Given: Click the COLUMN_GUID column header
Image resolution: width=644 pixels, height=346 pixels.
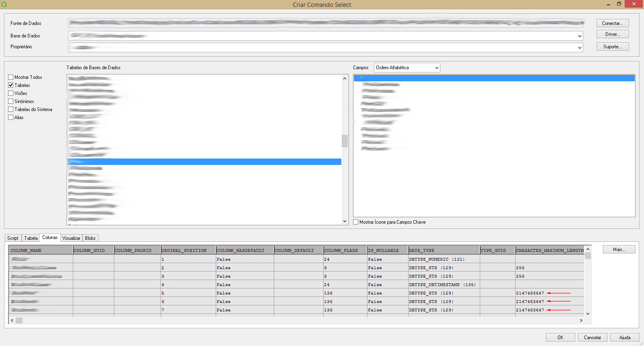Looking at the screenshot, I should pos(93,250).
